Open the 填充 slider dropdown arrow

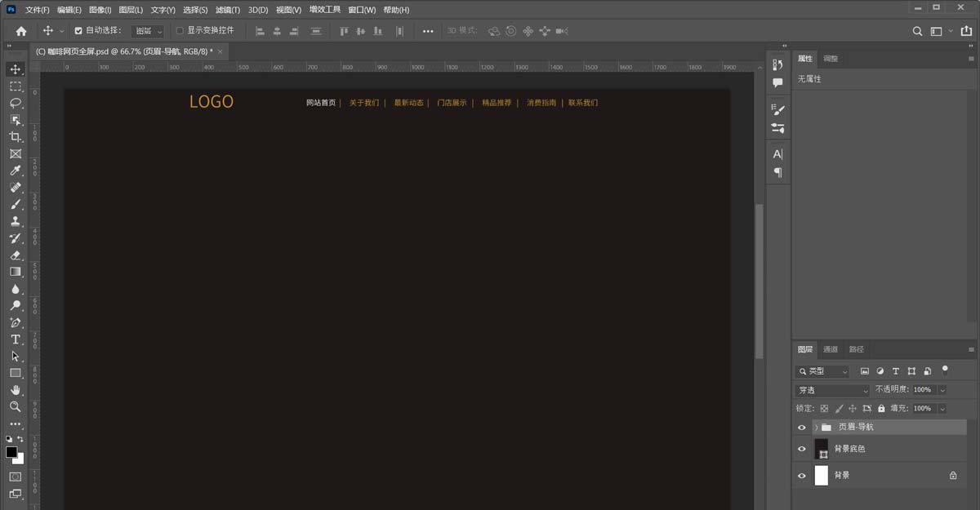pos(942,408)
